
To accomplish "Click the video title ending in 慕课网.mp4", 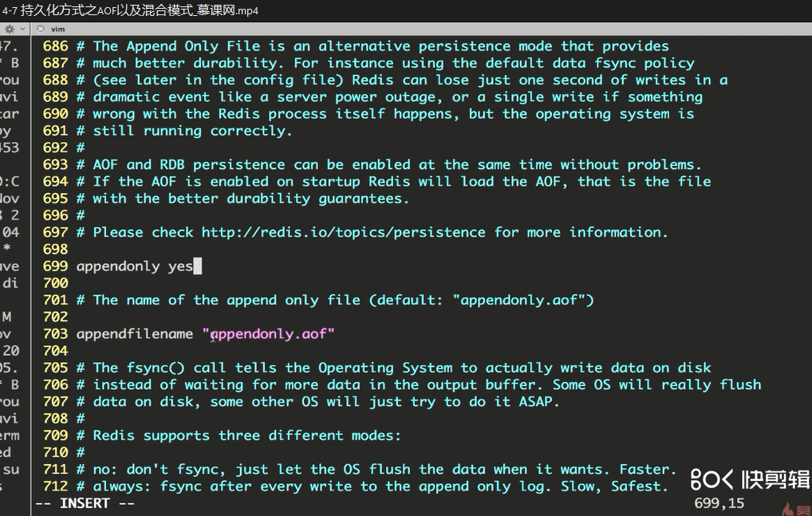I will 132,10.
